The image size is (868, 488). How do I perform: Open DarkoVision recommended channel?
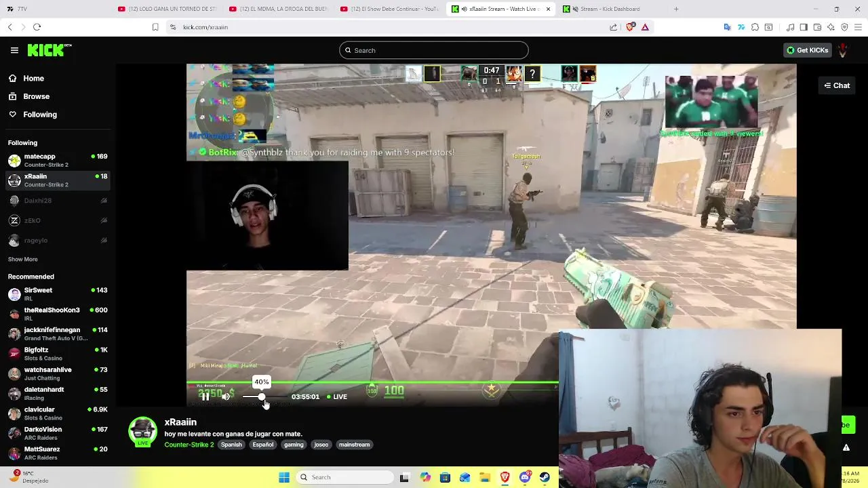[x=58, y=433]
